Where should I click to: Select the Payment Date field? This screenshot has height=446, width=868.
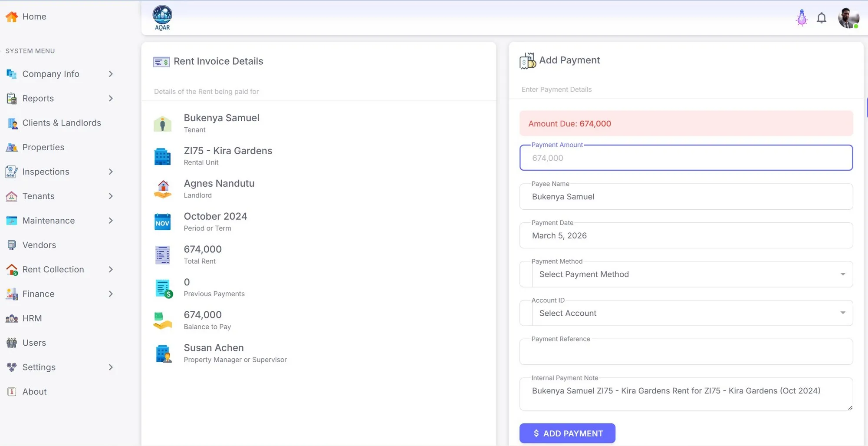(686, 236)
